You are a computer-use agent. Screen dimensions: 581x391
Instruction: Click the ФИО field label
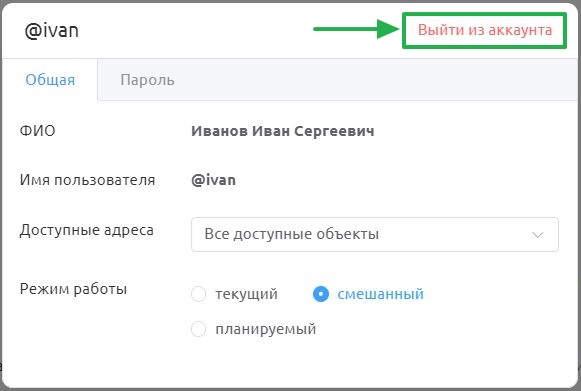37,131
